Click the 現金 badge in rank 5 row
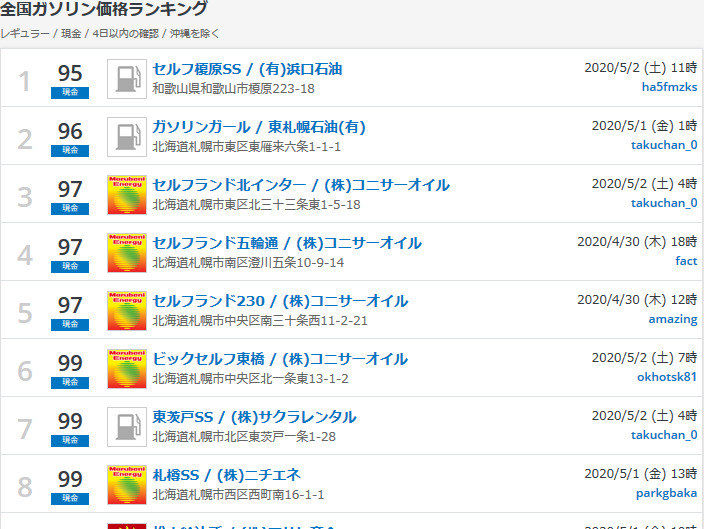This screenshot has height=529, width=704. [x=70, y=324]
